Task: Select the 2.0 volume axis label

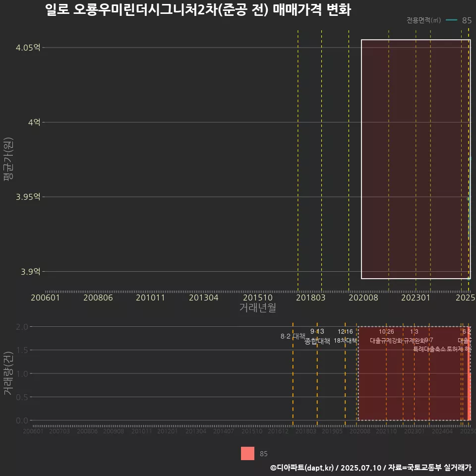Action: (22, 327)
